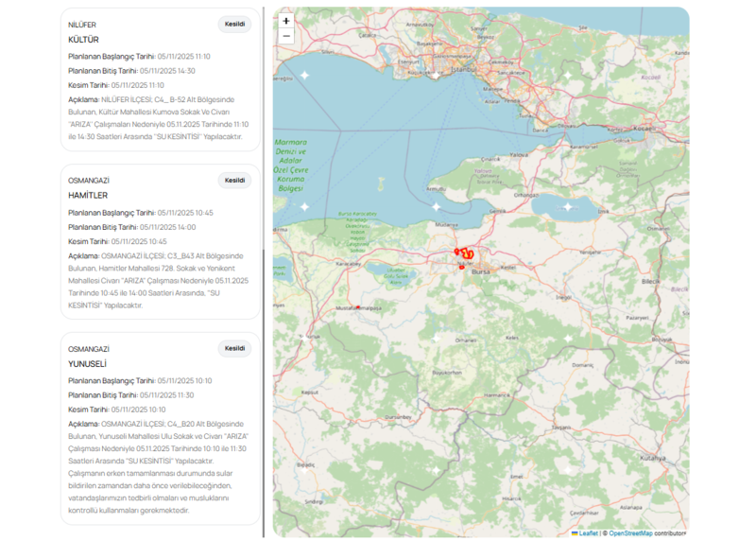Image resolution: width=756 pixels, height=541 pixels.
Task: Click the İstanbul label on the map
Action: pos(467,69)
